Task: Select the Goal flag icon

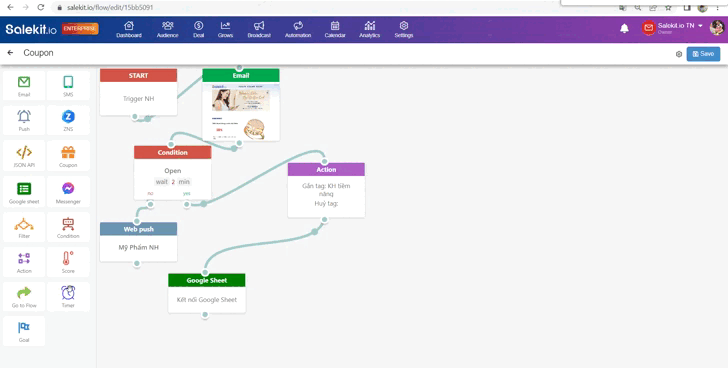Action: pos(24,328)
